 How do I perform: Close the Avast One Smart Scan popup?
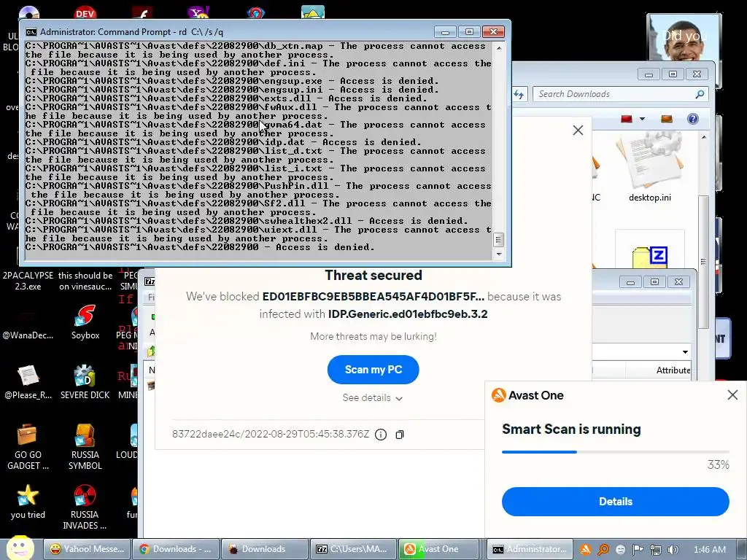click(x=732, y=394)
